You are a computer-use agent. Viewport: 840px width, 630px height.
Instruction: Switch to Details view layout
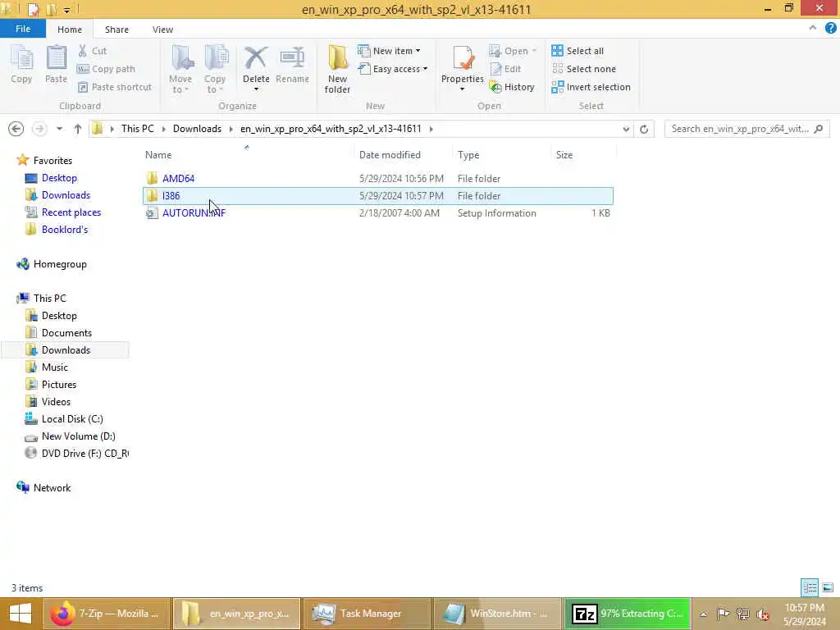[x=810, y=587]
